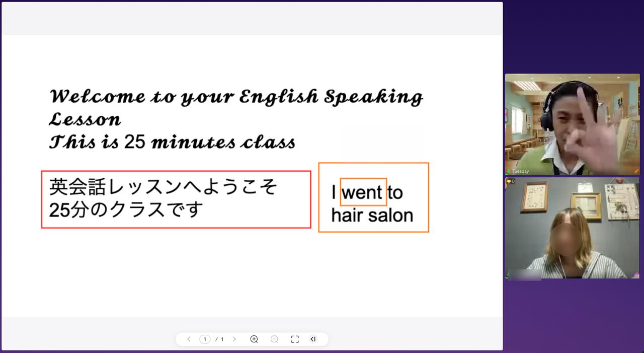Image resolution: width=644 pixels, height=353 pixels.
Task: Click the trophy icon on student video
Action: [x=510, y=181]
